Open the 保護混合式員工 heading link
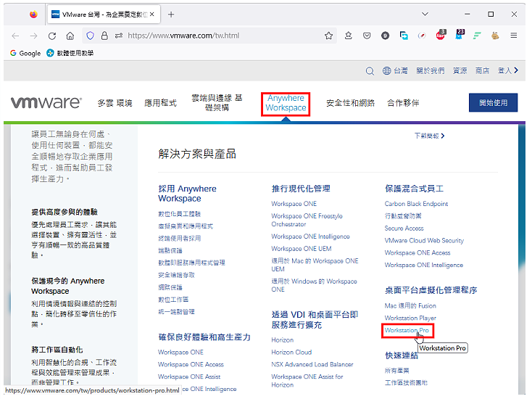This screenshot has width=532, height=399. [415, 189]
